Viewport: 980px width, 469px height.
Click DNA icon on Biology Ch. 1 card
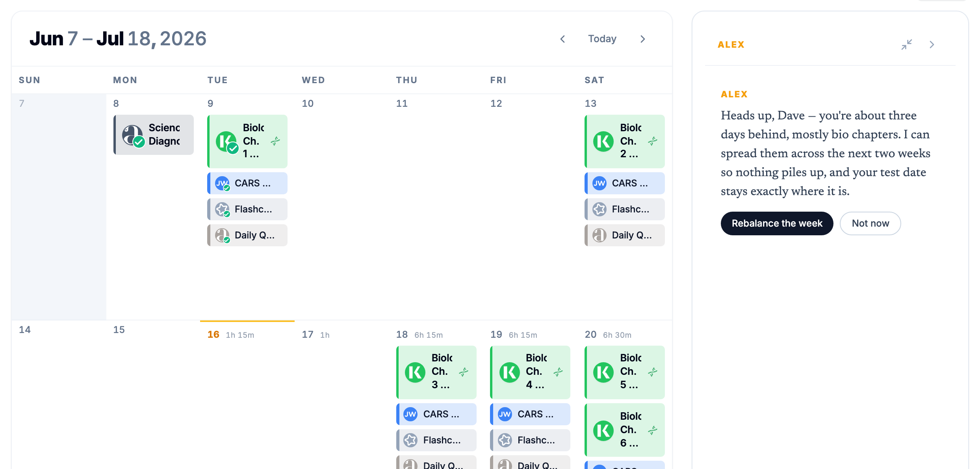pyautogui.click(x=275, y=141)
